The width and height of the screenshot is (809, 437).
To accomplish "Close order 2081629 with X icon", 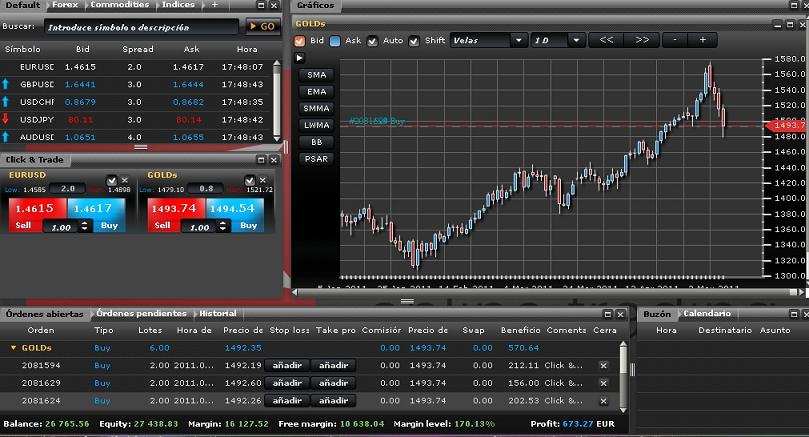I will pyautogui.click(x=603, y=383).
